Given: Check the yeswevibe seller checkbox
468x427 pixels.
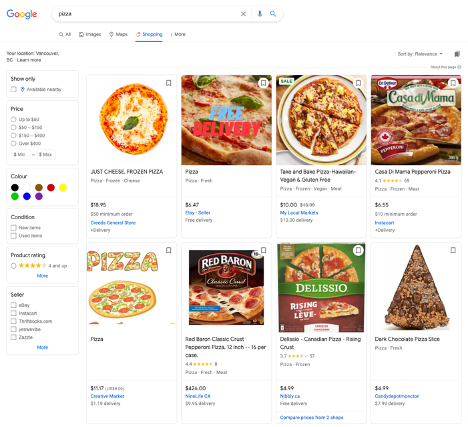Looking at the screenshot, I should pos(13,329).
